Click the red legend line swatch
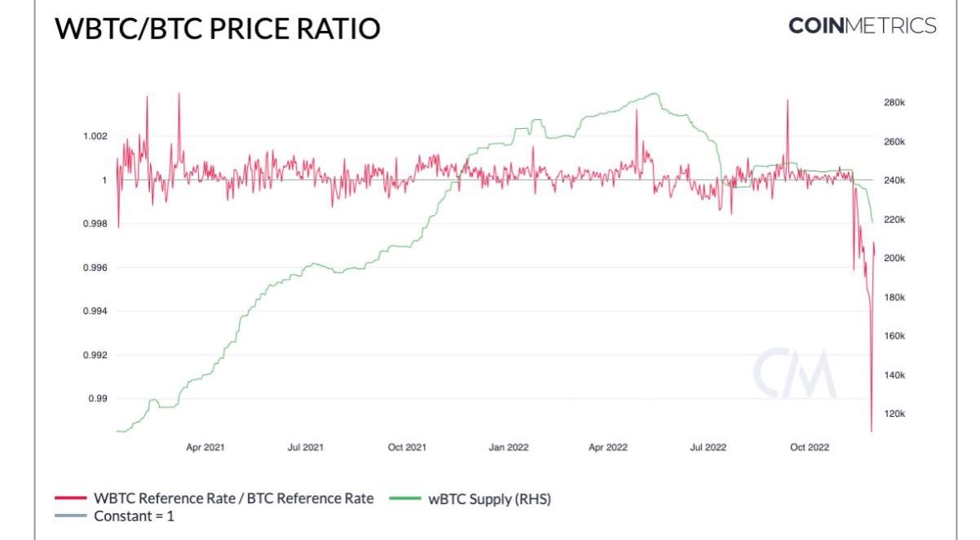980x540 pixels. click(x=70, y=498)
